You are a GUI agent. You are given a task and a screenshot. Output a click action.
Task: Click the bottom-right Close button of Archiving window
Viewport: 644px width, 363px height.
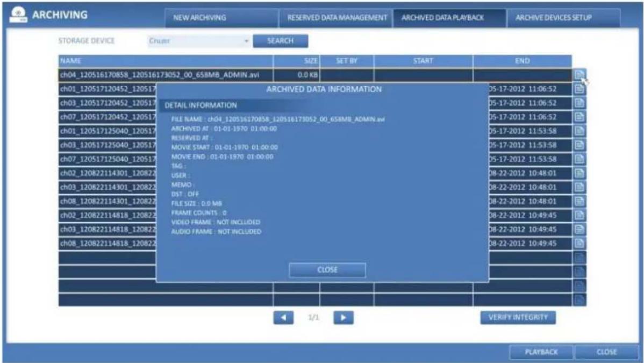tap(606, 352)
